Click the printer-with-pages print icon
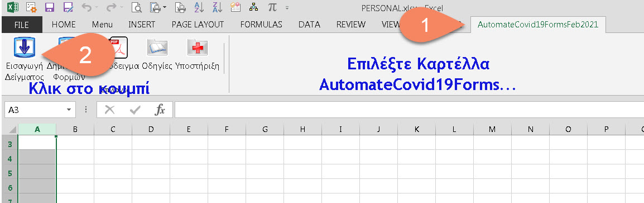 (x=156, y=7)
